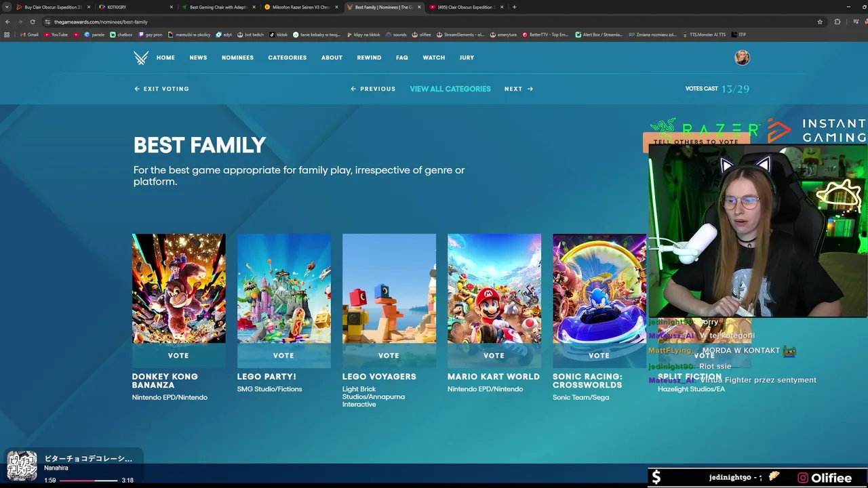Open the bot twitch bookmark
This screenshot has height=488, width=868.
coord(250,35)
